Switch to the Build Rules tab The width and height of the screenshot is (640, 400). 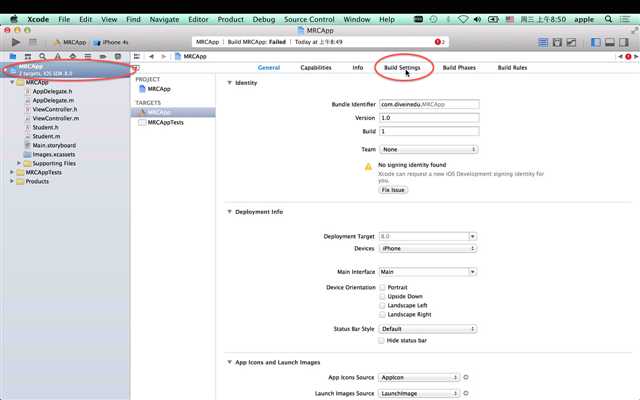pos(512,68)
